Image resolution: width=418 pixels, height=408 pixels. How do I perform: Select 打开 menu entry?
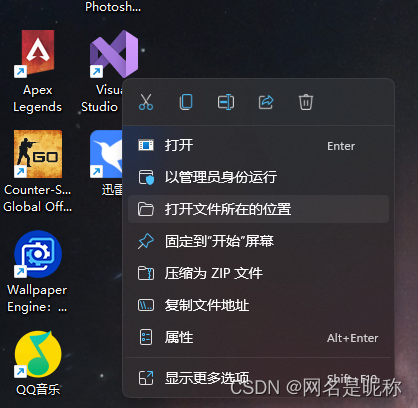pos(258,145)
